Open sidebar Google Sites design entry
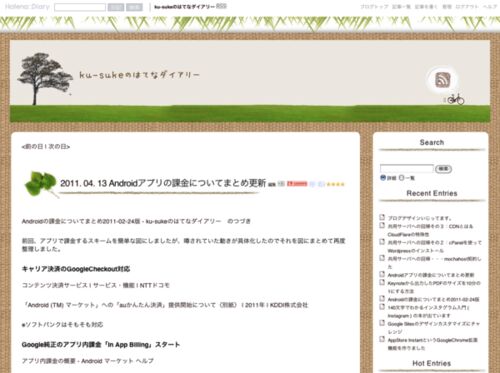 tap(434, 328)
